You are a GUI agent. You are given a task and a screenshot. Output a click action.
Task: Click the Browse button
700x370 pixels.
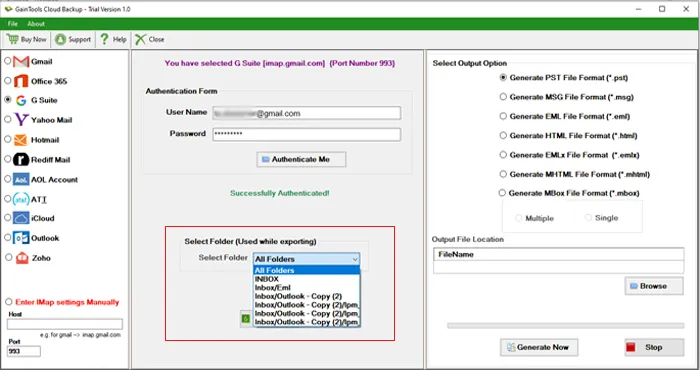tap(654, 286)
